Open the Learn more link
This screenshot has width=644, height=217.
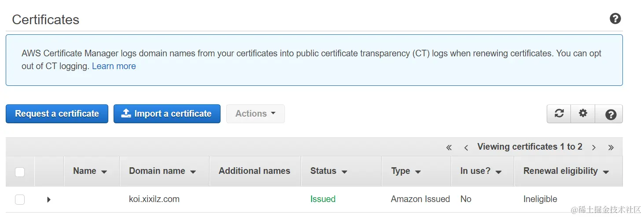pyautogui.click(x=114, y=66)
